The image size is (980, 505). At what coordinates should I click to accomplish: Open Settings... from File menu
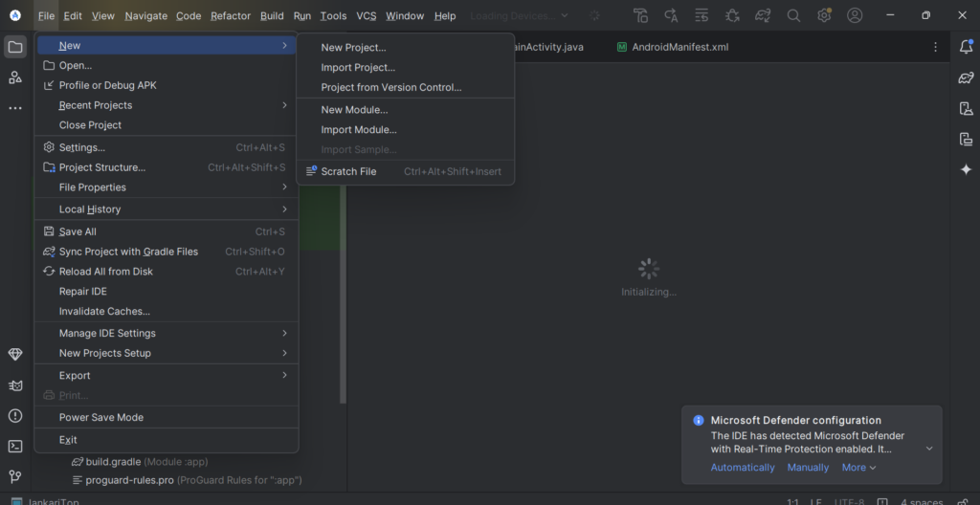coord(167,147)
